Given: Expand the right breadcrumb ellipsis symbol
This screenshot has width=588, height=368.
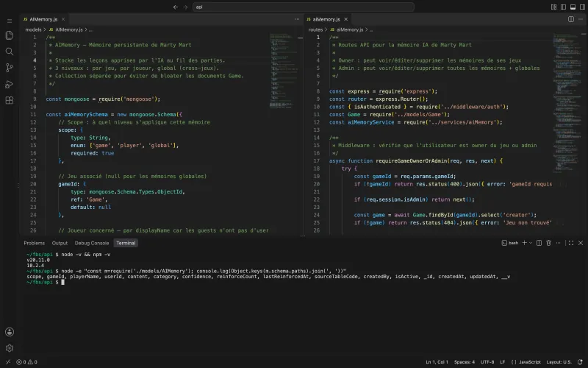Looking at the screenshot, I should tap(371, 29).
